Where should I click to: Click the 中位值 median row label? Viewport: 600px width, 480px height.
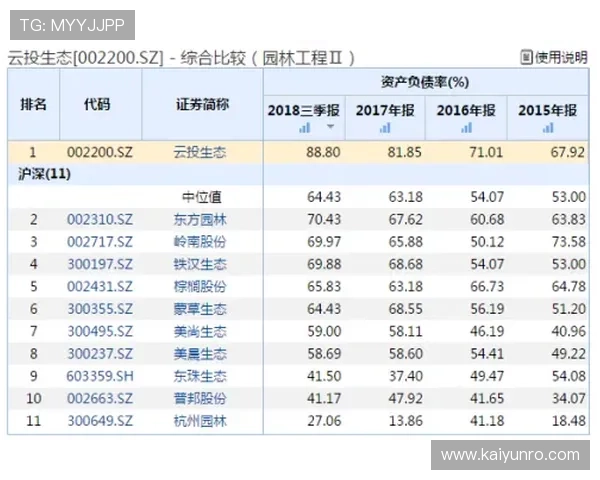(202, 197)
